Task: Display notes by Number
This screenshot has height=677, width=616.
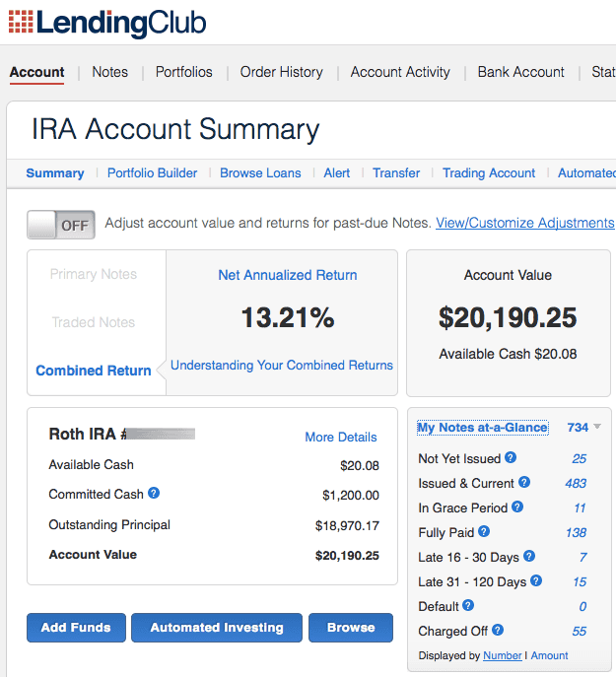Action: coord(503,655)
